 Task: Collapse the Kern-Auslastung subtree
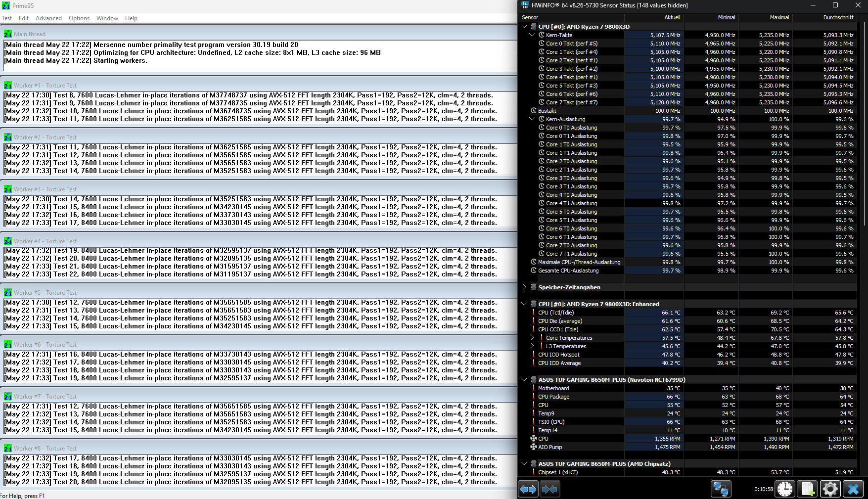(532, 119)
